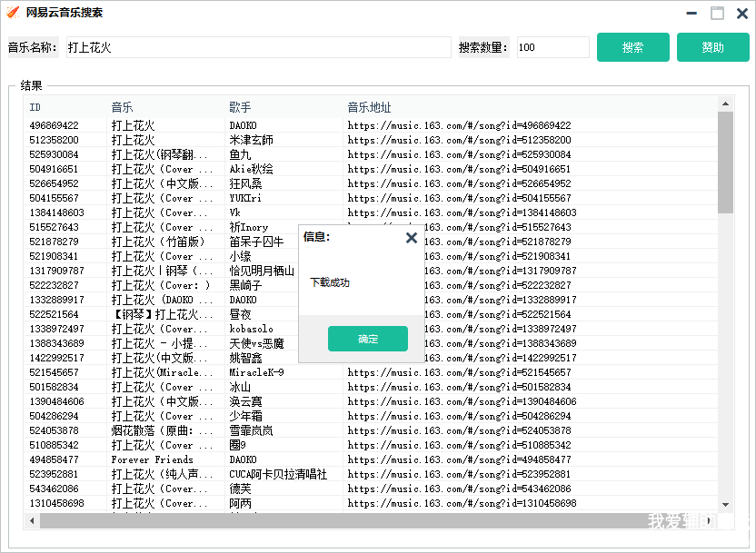Focus the 搜索数量 input field
This screenshot has height=553, width=756.
click(553, 47)
